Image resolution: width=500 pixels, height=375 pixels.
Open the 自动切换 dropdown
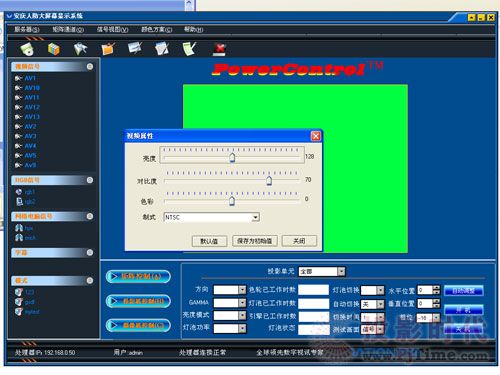[380, 304]
